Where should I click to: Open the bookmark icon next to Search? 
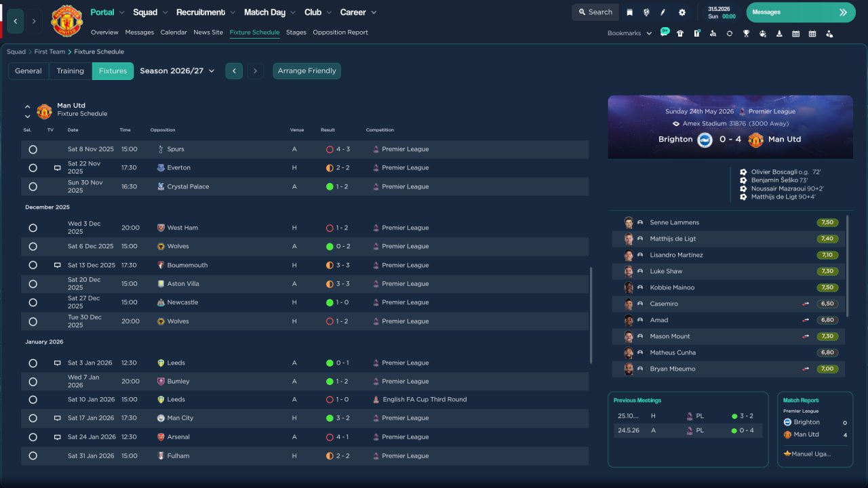coord(630,12)
